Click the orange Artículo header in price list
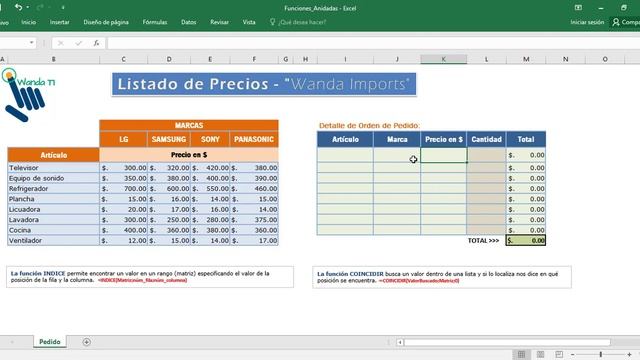 pos(53,155)
